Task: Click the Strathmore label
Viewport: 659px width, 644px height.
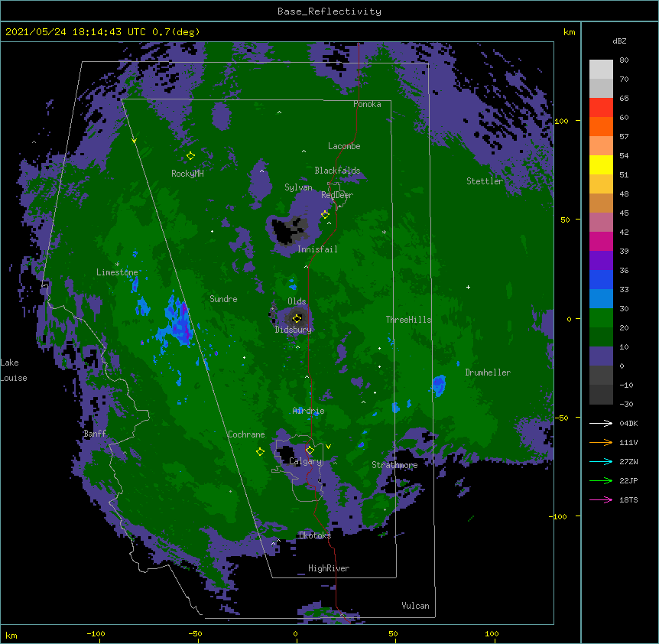Action: point(394,465)
